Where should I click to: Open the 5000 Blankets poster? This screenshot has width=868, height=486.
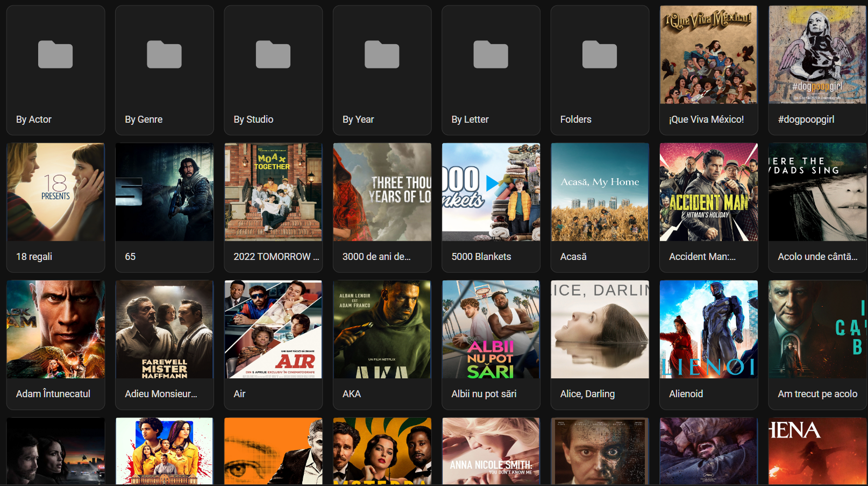490,192
